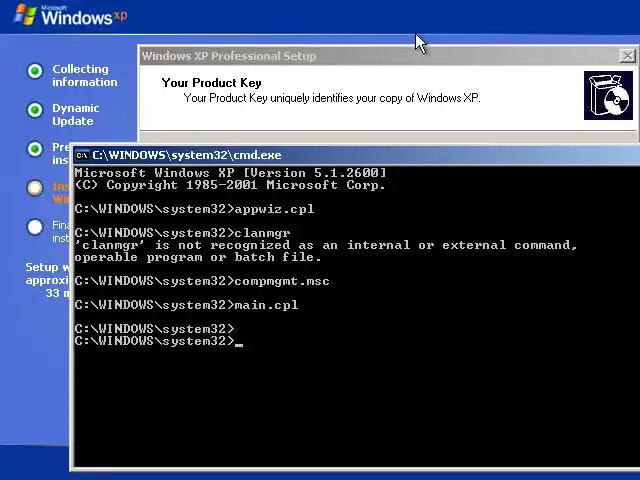640x480 pixels.
Task: Click the green Preparing installation step bullet
Action: 35,149
